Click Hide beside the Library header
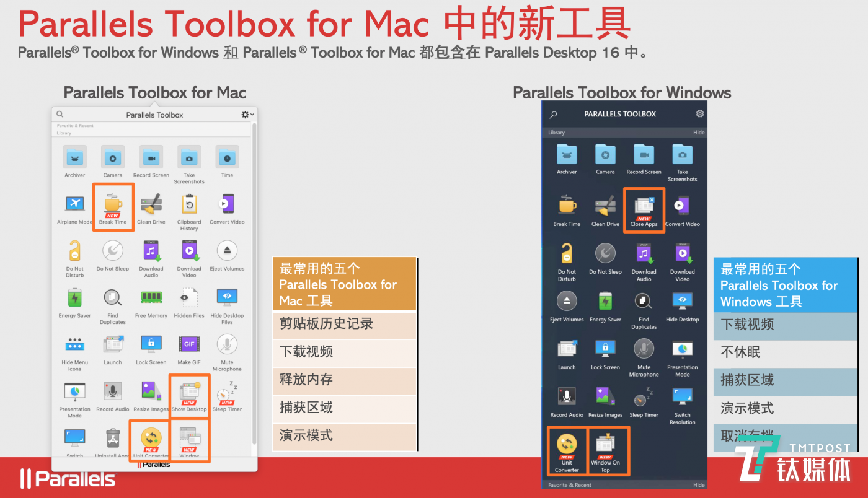 [699, 133]
